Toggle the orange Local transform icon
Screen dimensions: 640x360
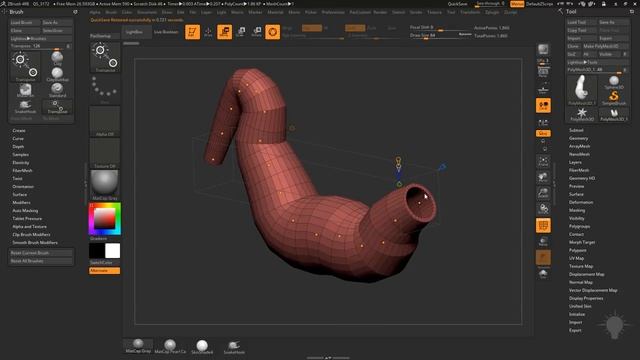pos(543,106)
